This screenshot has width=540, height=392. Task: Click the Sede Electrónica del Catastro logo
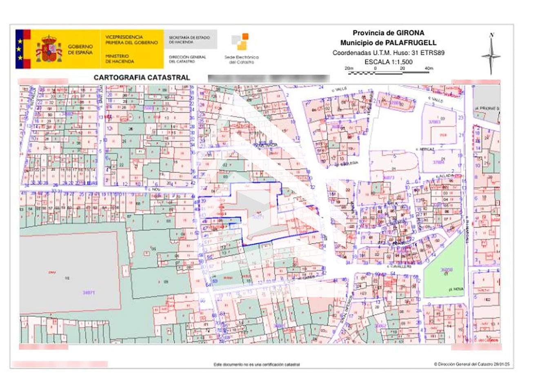(x=241, y=49)
